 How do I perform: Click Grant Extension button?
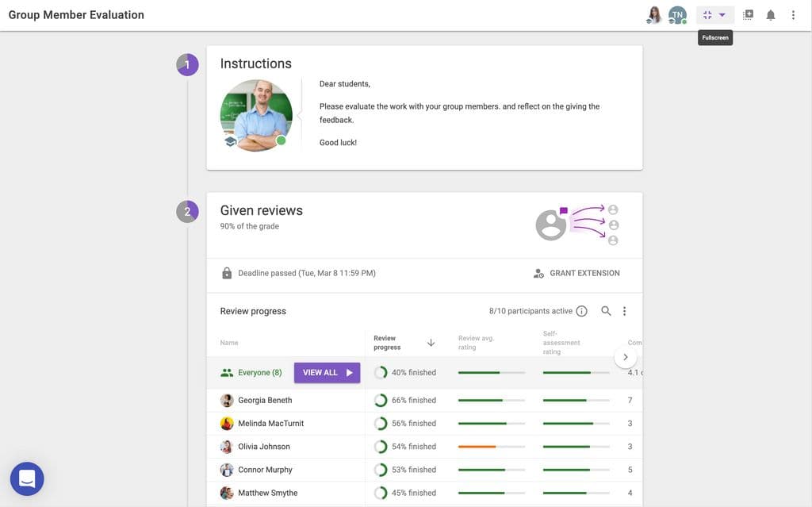(576, 273)
